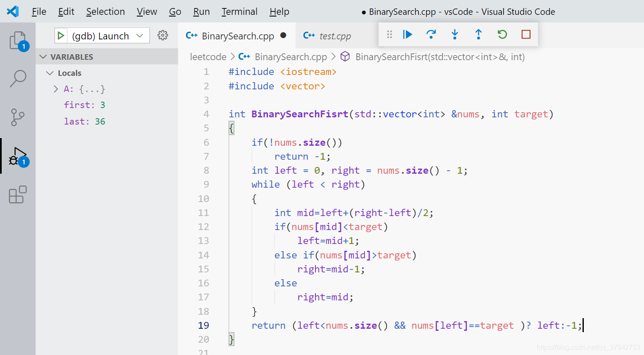Click 'return -1;' statement
This screenshot has width=644, height=355.
[302, 156]
